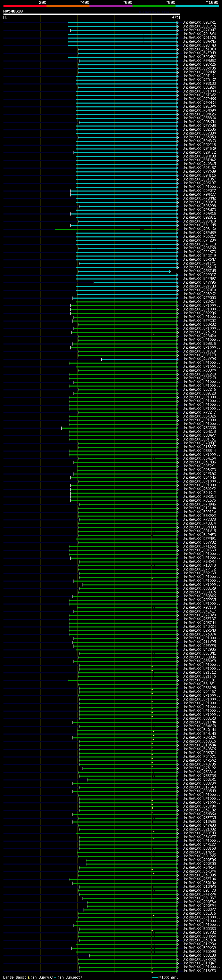Pick the UniRef100_A5BBY9 entry
222x980 pixels.
tap(199, 202)
